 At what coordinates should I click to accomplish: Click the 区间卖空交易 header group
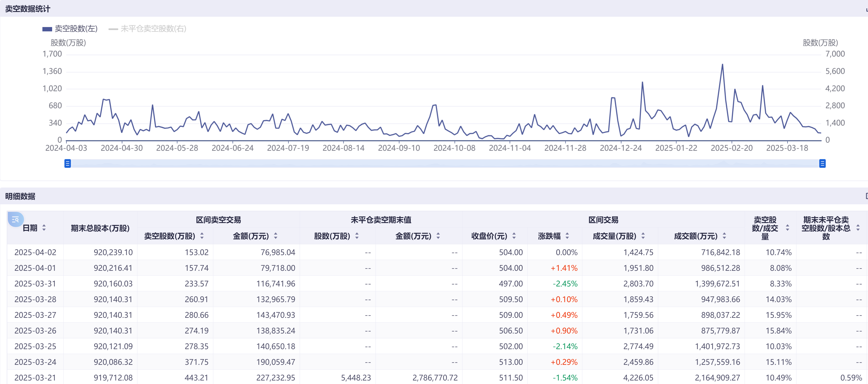coord(218,220)
